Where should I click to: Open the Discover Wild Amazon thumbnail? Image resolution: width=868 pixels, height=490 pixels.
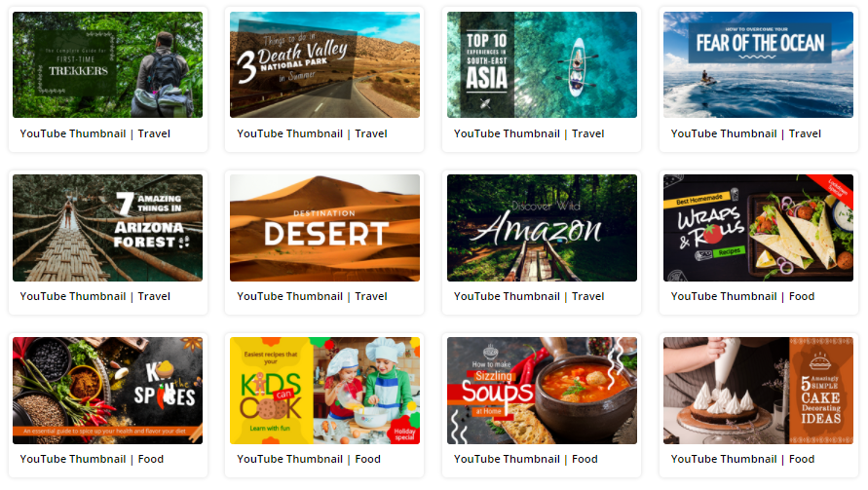542,228
